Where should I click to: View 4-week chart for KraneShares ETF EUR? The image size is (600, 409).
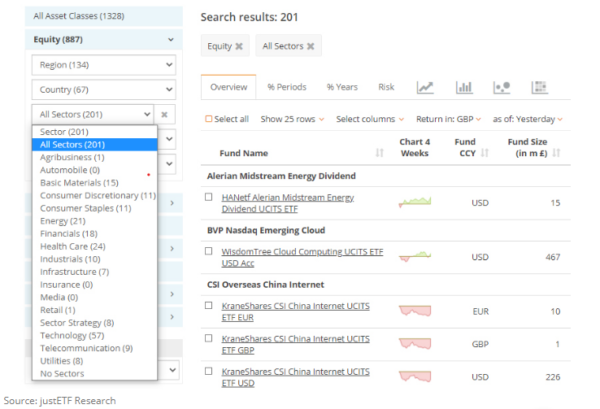[x=415, y=310]
